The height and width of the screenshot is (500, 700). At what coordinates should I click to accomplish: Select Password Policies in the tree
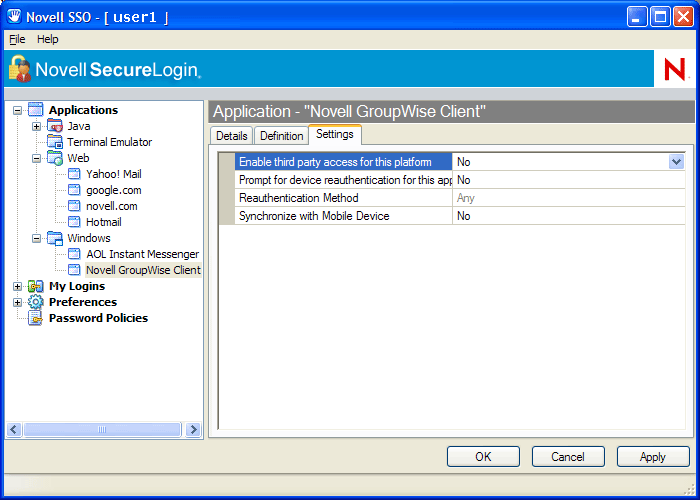point(98,318)
